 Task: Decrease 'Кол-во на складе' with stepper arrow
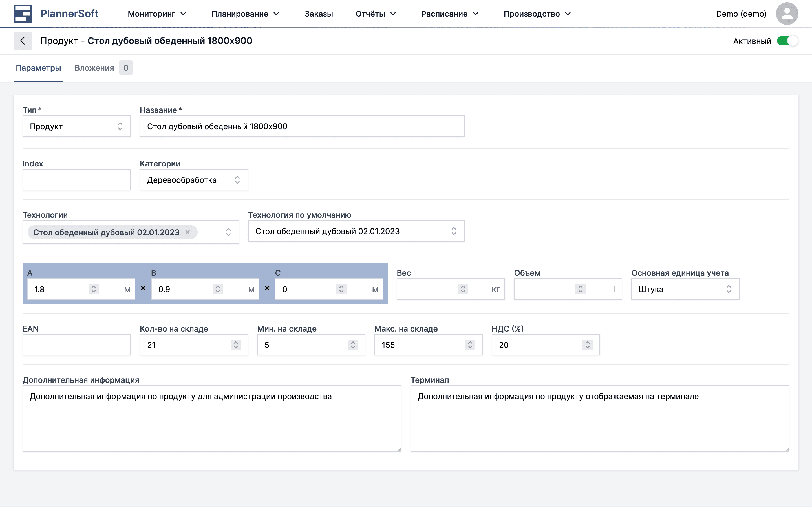point(236,347)
